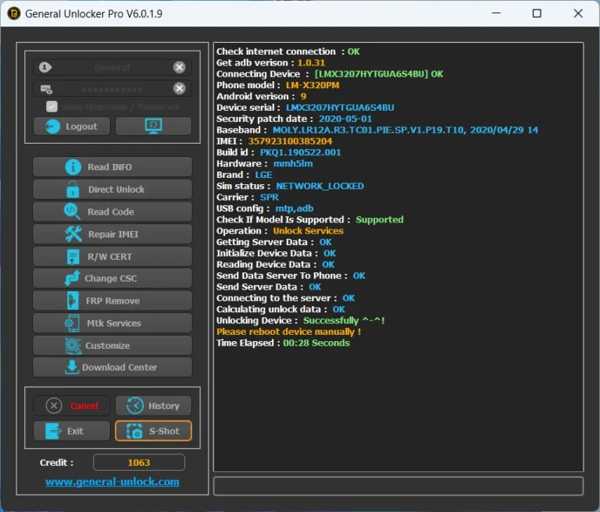Log out of the account
The height and width of the screenshot is (512, 600).
tap(72, 126)
